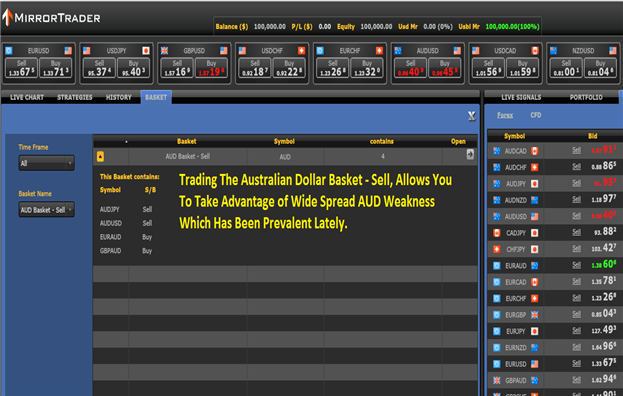Switch to the Strategies tab
Screen dimensions: 623x396
coord(75,97)
